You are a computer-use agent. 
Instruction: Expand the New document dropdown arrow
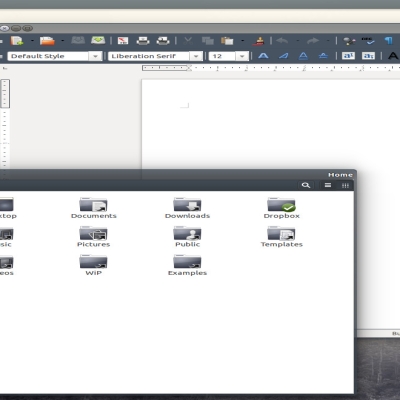32,41
